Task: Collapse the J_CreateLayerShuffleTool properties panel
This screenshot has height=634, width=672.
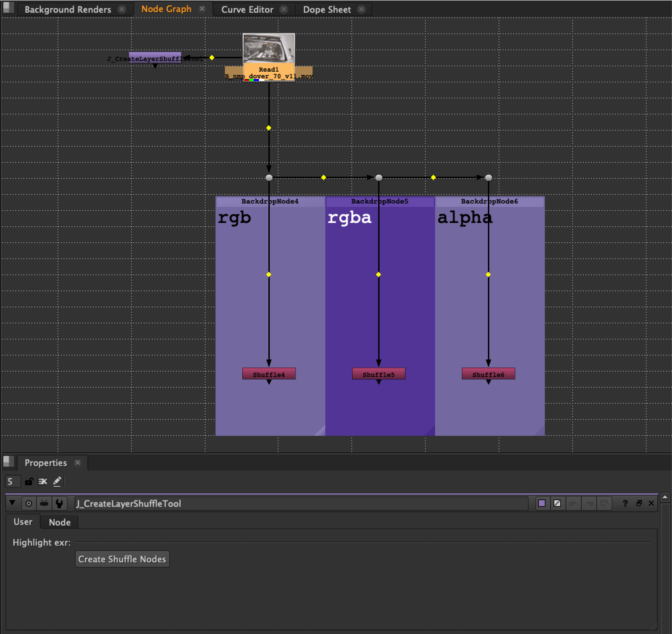Action: tap(12, 503)
